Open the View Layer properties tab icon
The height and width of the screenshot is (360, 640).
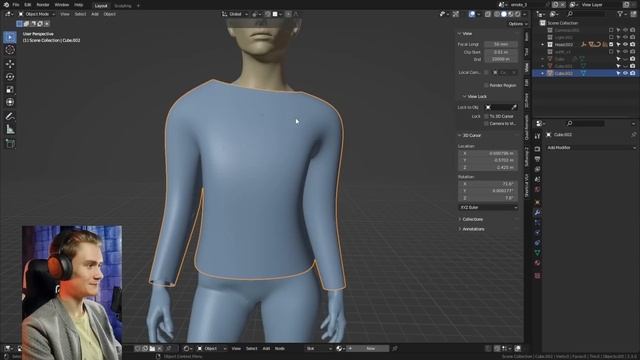pos(538,169)
